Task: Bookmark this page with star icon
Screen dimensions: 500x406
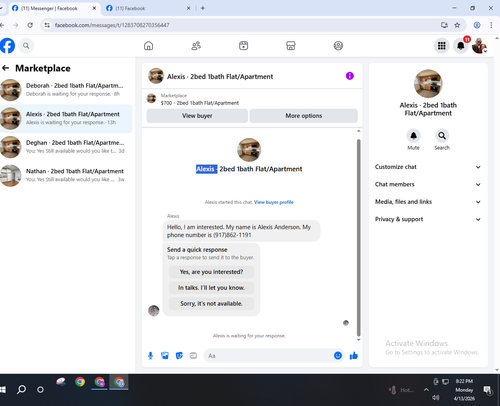Action: 457,25
